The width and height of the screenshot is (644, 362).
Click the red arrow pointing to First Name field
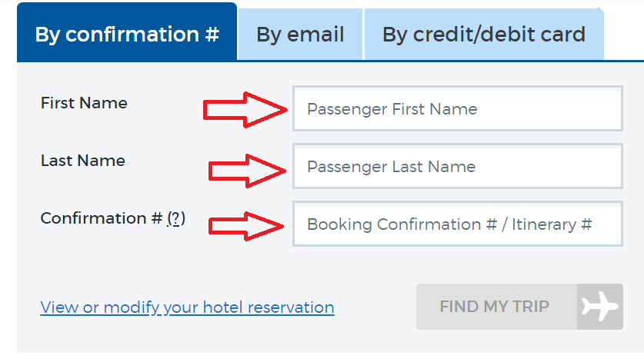pos(245,110)
